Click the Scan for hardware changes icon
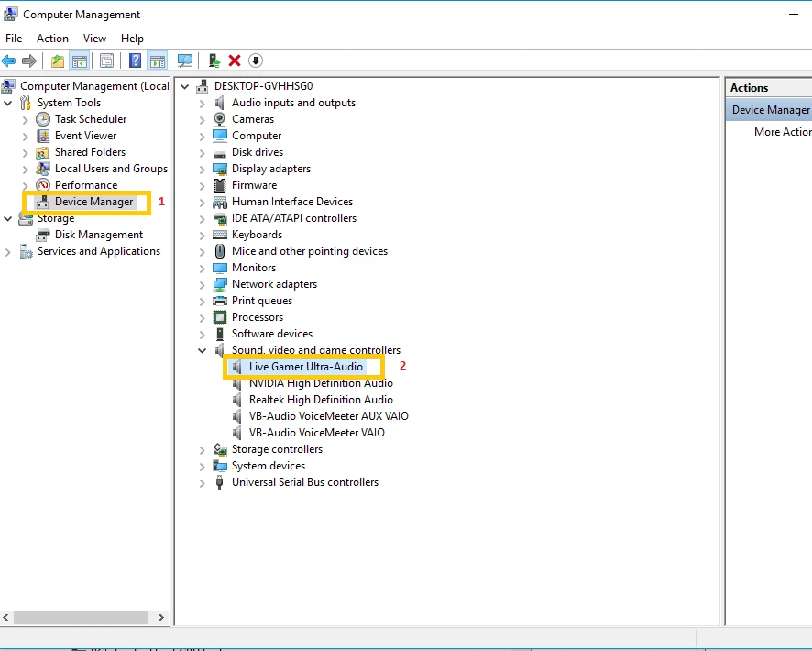Viewport: 812px width, 651px height. point(185,61)
